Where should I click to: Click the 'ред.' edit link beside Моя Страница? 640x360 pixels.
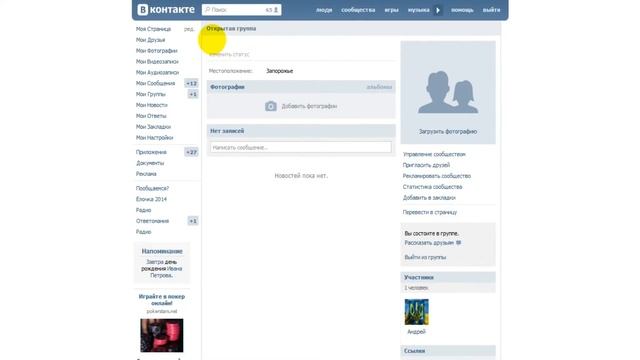coord(189,29)
